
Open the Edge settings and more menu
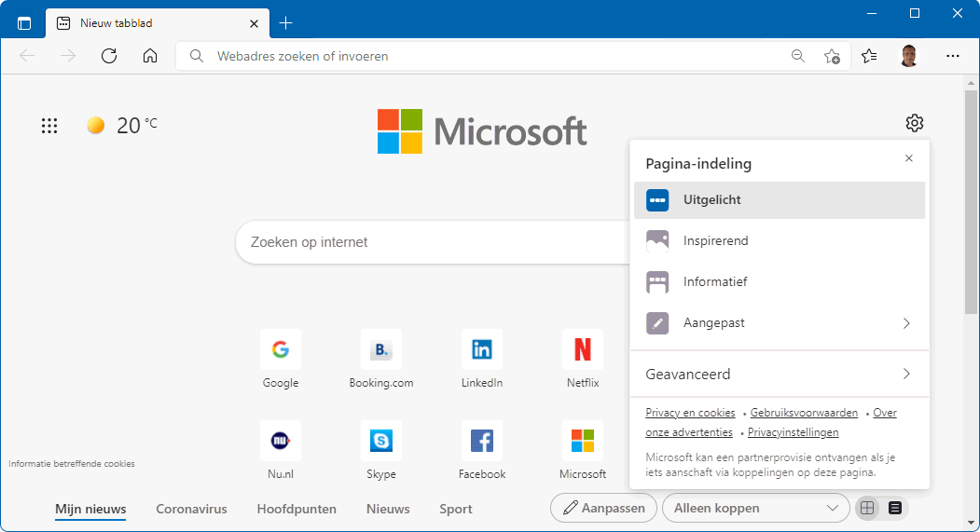coord(953,56)
